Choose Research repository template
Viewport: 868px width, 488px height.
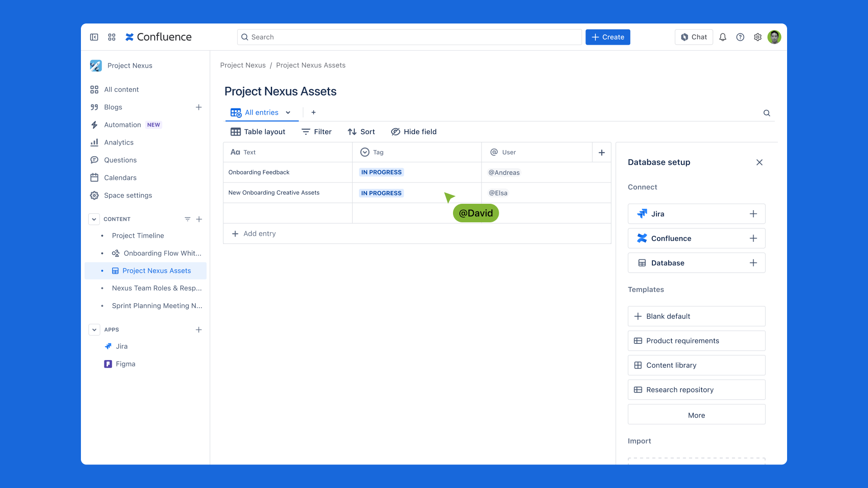(696, 389)
